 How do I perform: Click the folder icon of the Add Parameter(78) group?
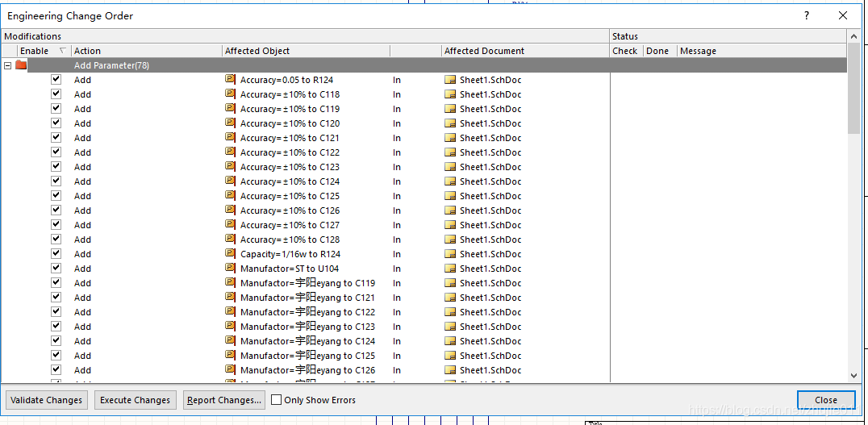click(x=21, y=65)
